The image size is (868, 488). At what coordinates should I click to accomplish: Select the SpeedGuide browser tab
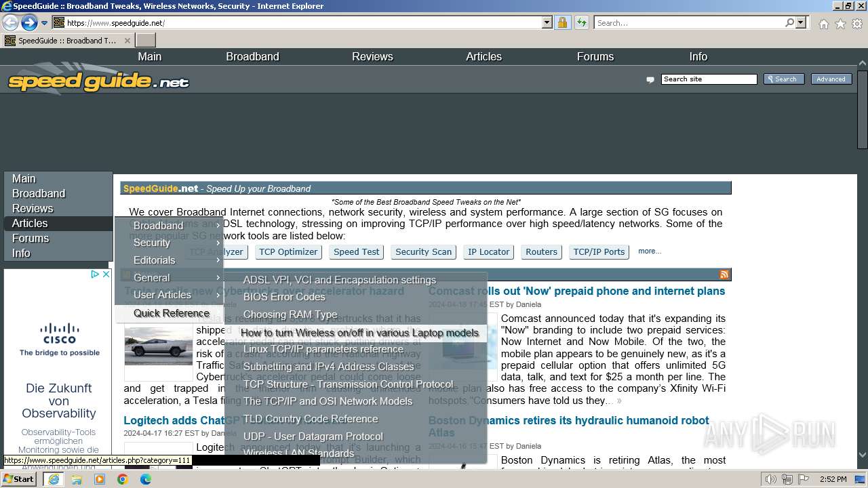tap(68, 41)
